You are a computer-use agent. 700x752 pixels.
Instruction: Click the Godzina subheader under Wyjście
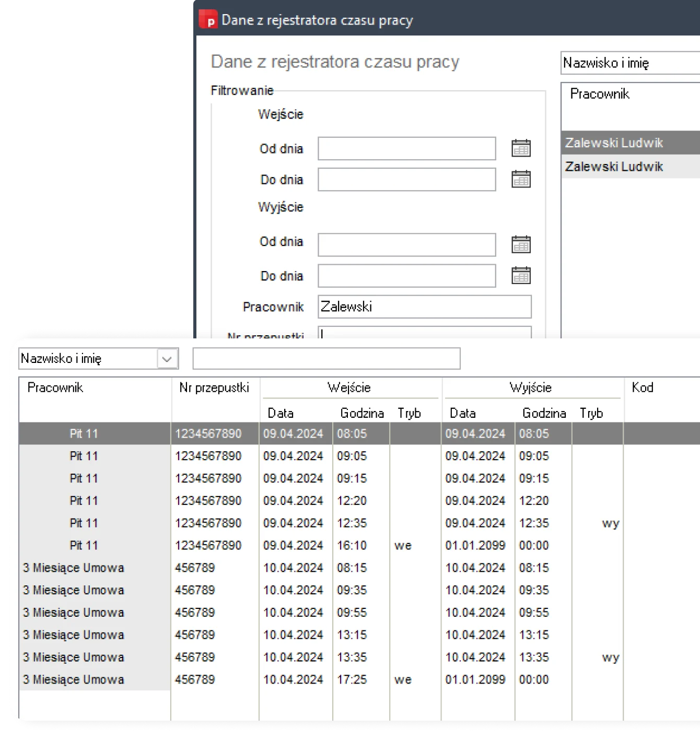point(544,413)
